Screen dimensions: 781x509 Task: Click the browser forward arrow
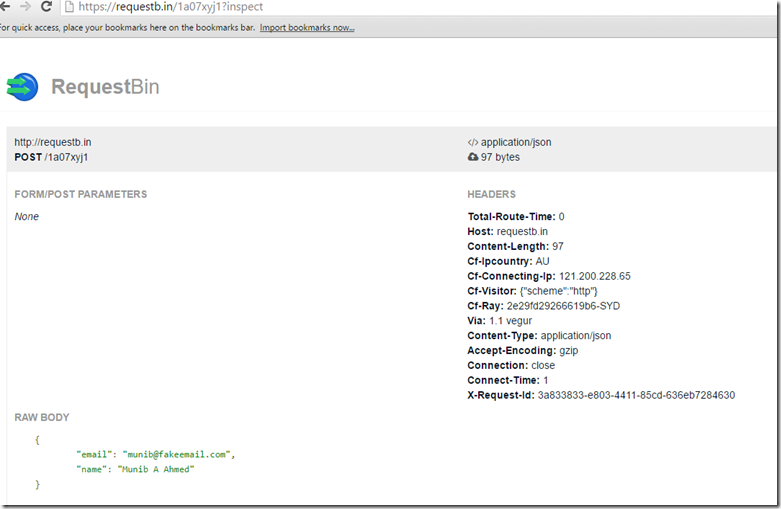click(x=25, y=6)
